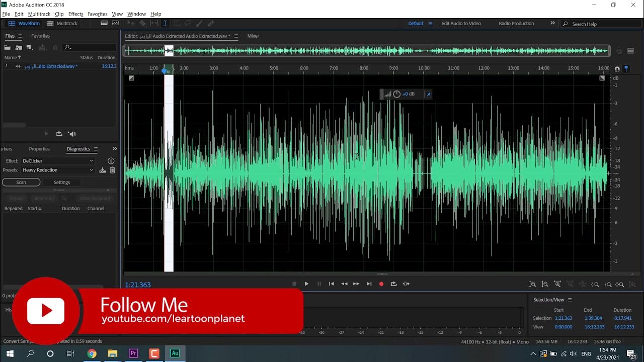The width and height of the screenshot is (644, 362).
Task: Switch to Waveform editor view
Action: [24, 24]
